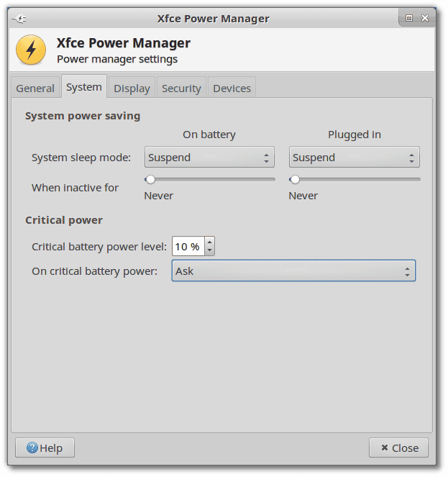Click the Close button at bottom right
The image size is (448, 477).
398,448
